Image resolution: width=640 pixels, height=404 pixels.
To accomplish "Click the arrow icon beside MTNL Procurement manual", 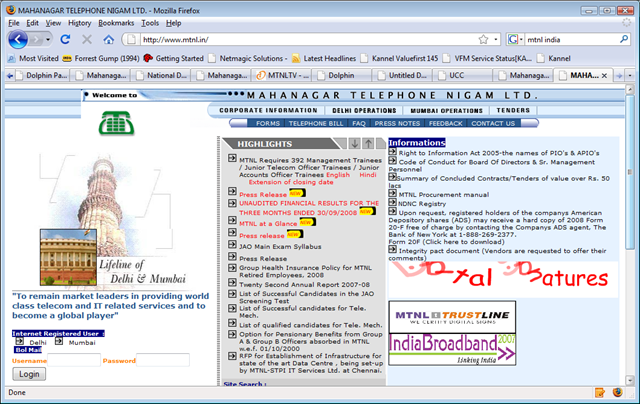I will click(x=392, y=193).
